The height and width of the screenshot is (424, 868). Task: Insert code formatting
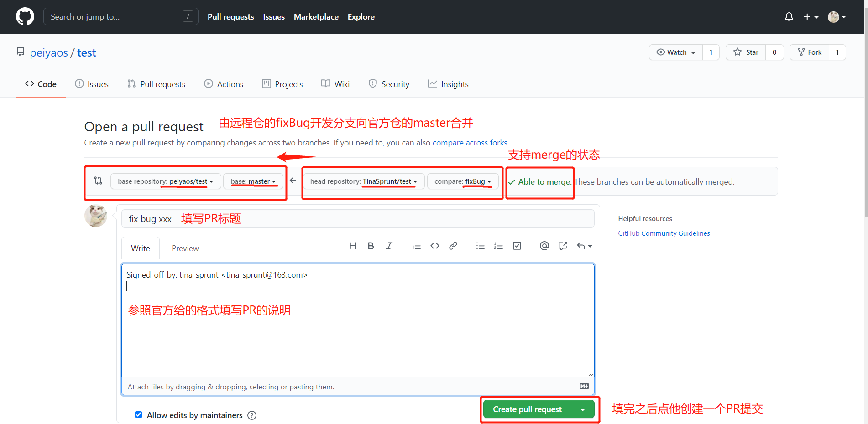click(434, 246)
